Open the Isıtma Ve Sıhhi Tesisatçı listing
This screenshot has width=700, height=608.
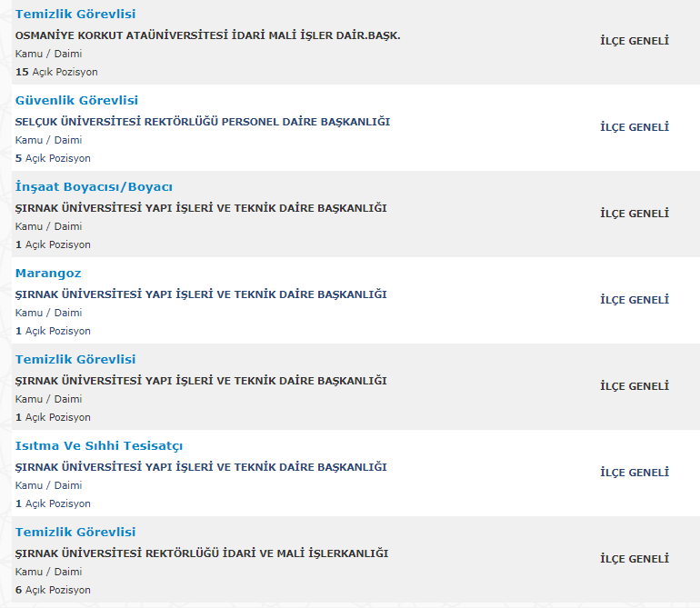tap(99, 446)
